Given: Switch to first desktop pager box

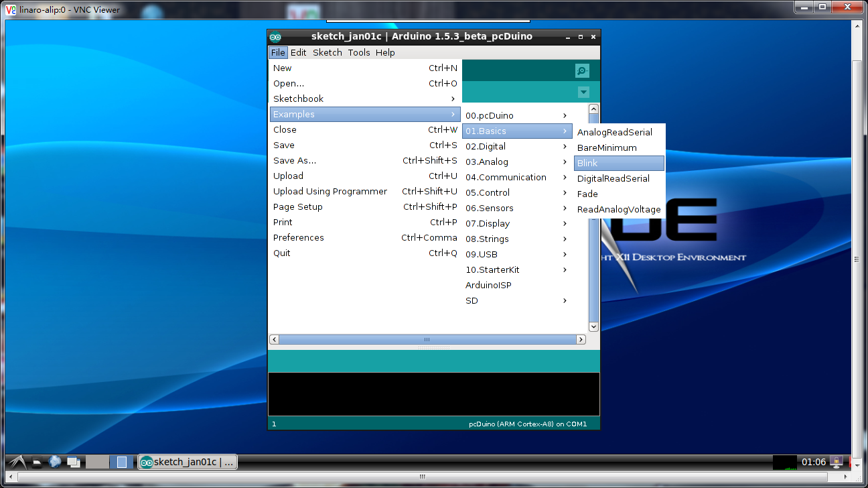Looking at the screenshot, I should pyautogui.click(x=98, y=462).
